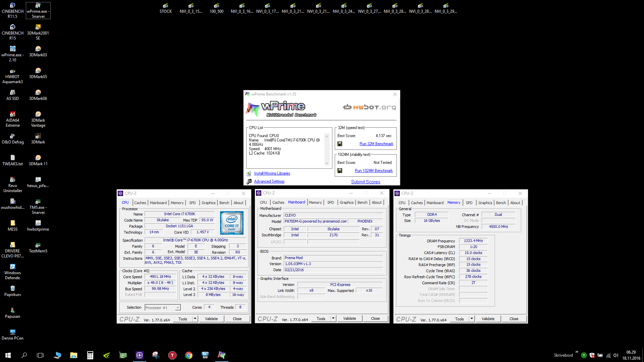Click the Intel Core i7 logo in CPU-Z
Viewport: 644px width, 362px height.
click(232, 223)
